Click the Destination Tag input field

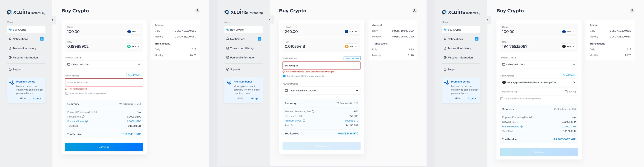531,92
